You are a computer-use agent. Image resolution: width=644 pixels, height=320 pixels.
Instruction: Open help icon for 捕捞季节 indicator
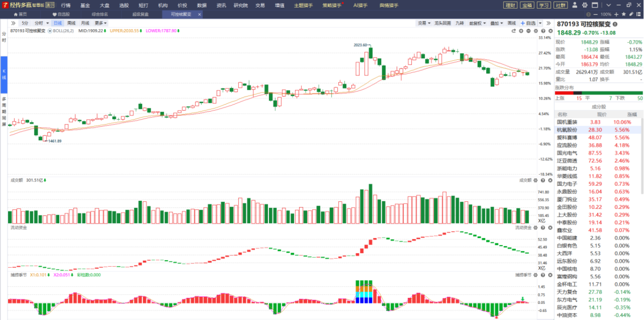coord(543,275)
